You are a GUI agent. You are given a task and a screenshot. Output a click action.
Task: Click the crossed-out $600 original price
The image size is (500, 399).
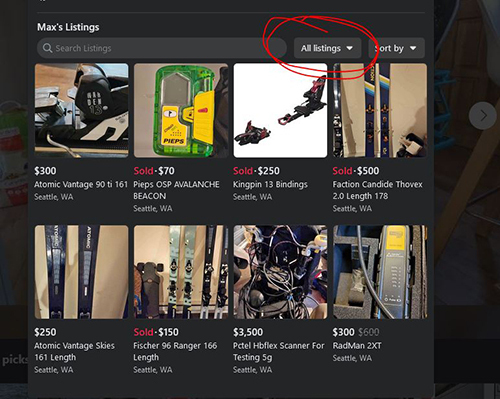368,332
